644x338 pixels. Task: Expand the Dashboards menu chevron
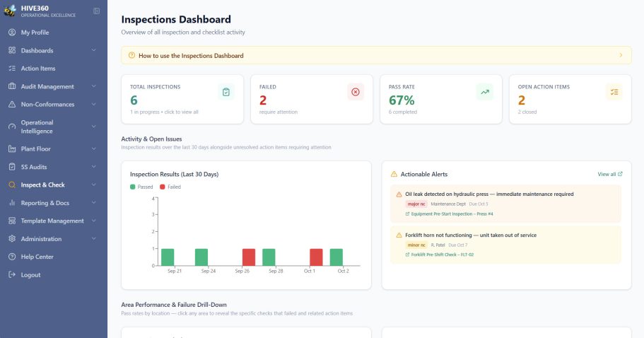93,50
